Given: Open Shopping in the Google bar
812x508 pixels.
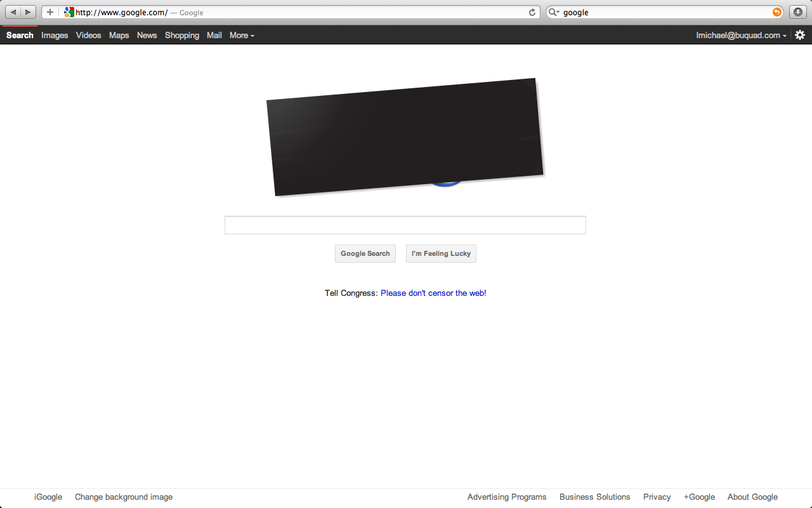Looking at the screenshot, I should point(182,35).
